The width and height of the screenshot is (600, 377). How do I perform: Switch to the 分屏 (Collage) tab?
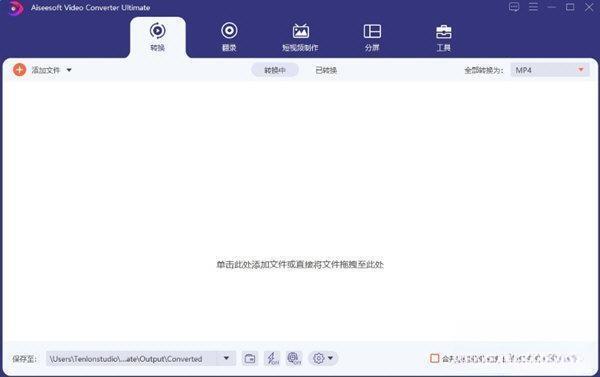[x=372, y=37]
